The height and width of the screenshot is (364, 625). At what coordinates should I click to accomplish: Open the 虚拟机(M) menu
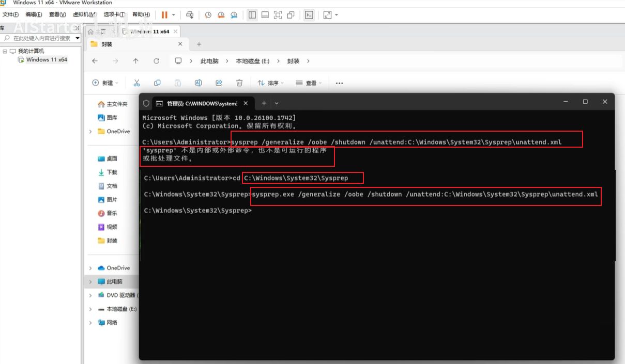[x=85, y=14]
